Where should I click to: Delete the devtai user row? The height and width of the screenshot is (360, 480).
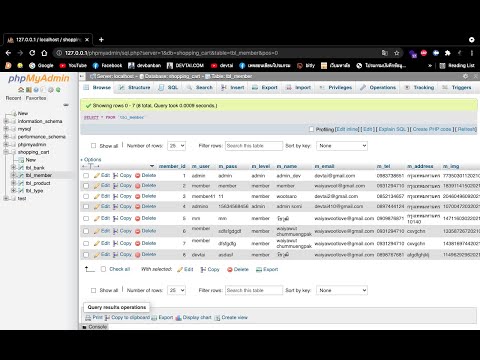pos(146,254)
